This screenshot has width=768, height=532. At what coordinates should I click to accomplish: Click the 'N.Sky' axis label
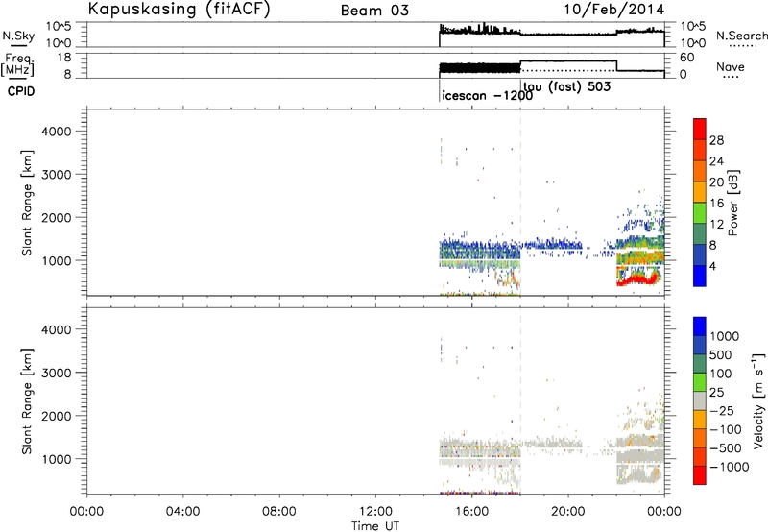pos(18,36)
